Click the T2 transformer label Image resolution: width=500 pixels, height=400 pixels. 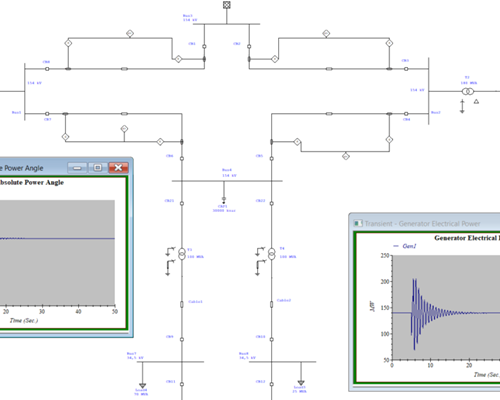pyautogui.click(x=467, y=77)
